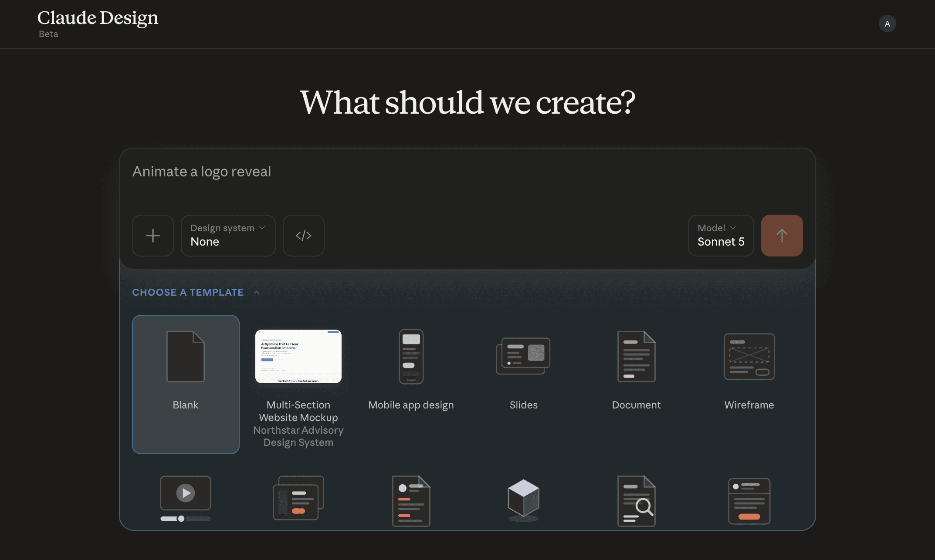Click the Beta label

48,34
